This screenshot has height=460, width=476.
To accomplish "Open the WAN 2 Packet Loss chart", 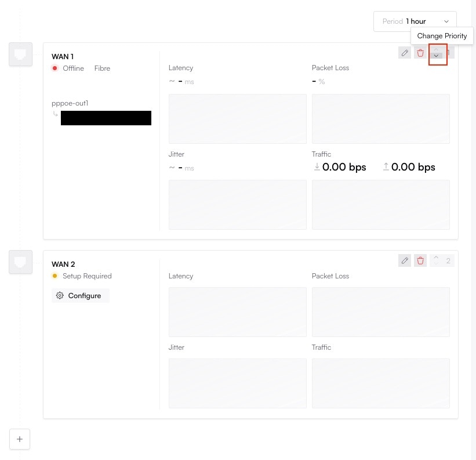I will tap(381, 312).
